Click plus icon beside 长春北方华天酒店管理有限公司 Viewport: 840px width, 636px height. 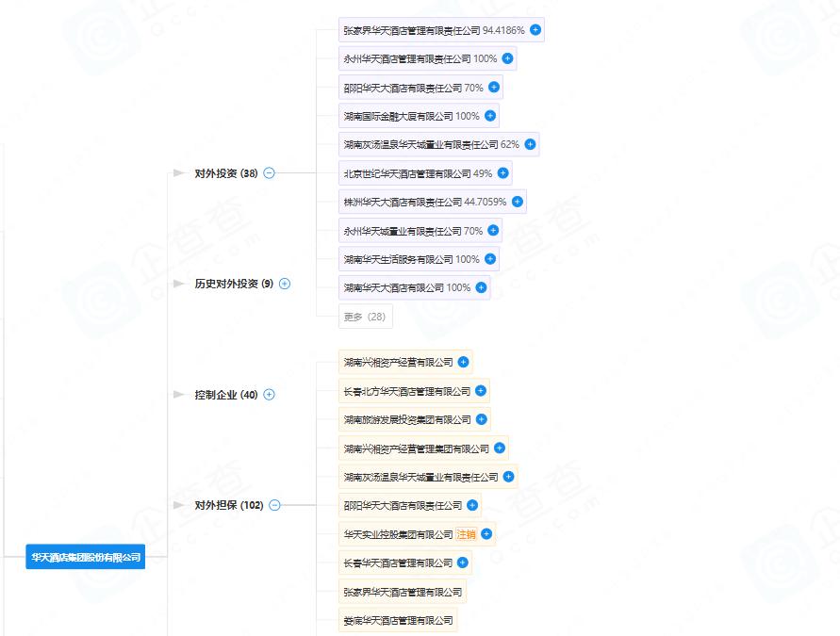(481, 391)
